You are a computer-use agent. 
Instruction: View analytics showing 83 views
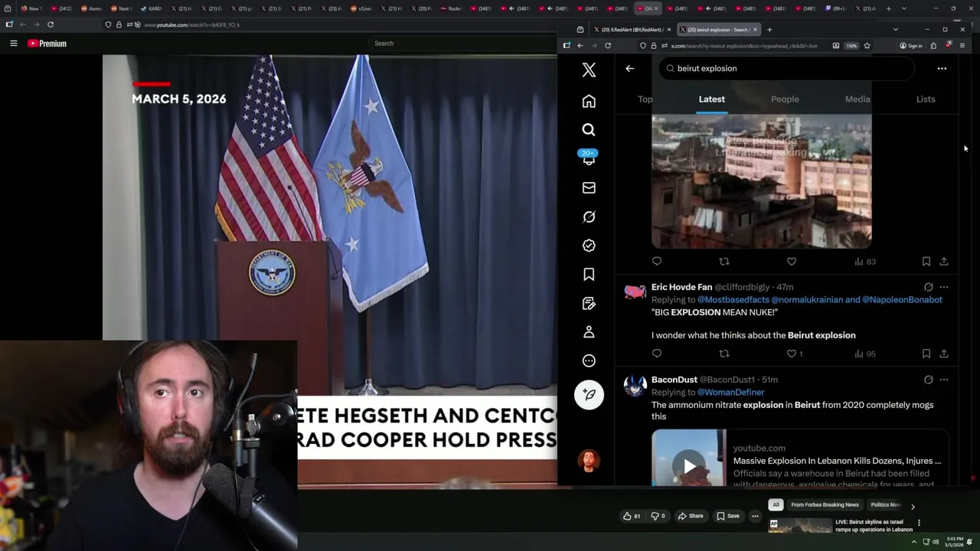click(x=865, y=262)
